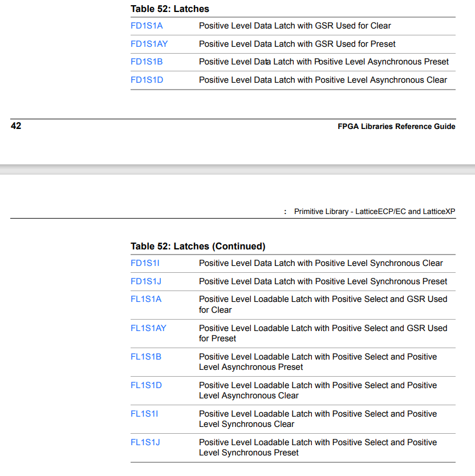Click FL1S1A description 'GSR Used for Clear'
475x476 pixels.
(x=323, y=304)
